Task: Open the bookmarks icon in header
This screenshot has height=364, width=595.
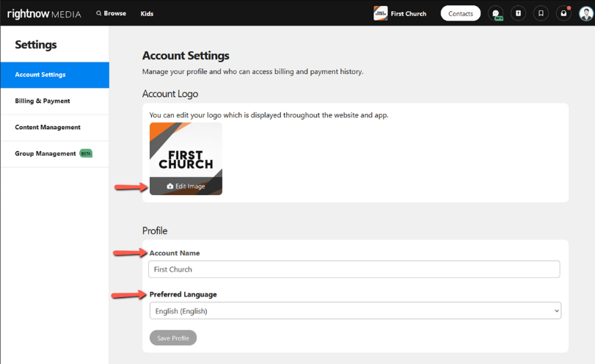Action: [x=541, y=13]
